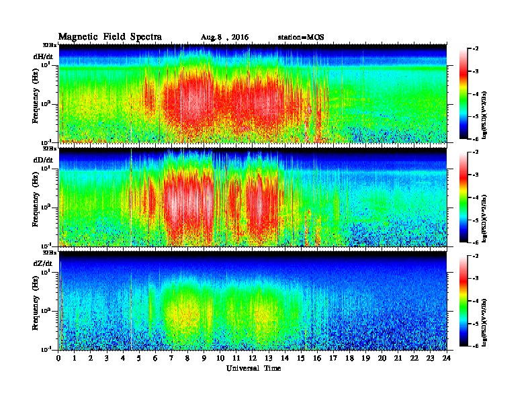Click "-4" on the dH/dt color scale

(476, 94)
